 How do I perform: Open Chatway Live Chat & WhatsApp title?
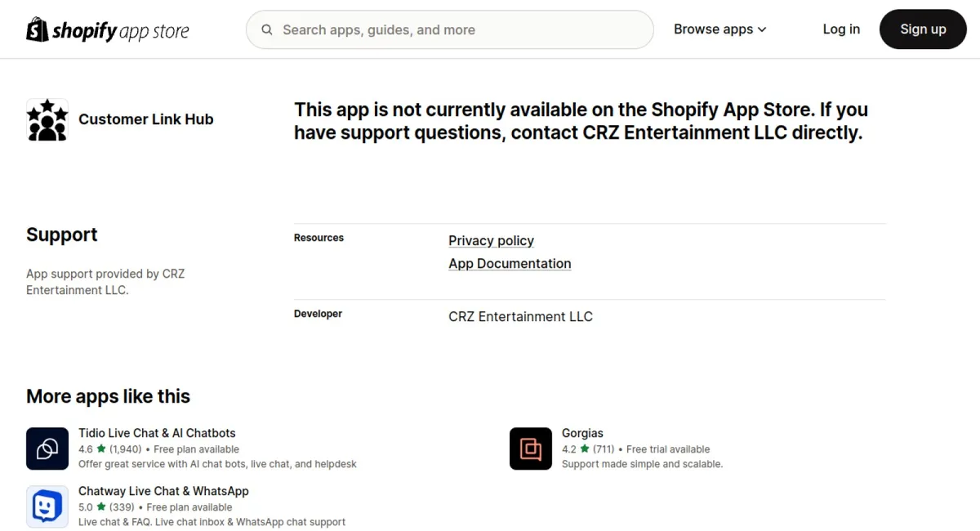(163, 491)
